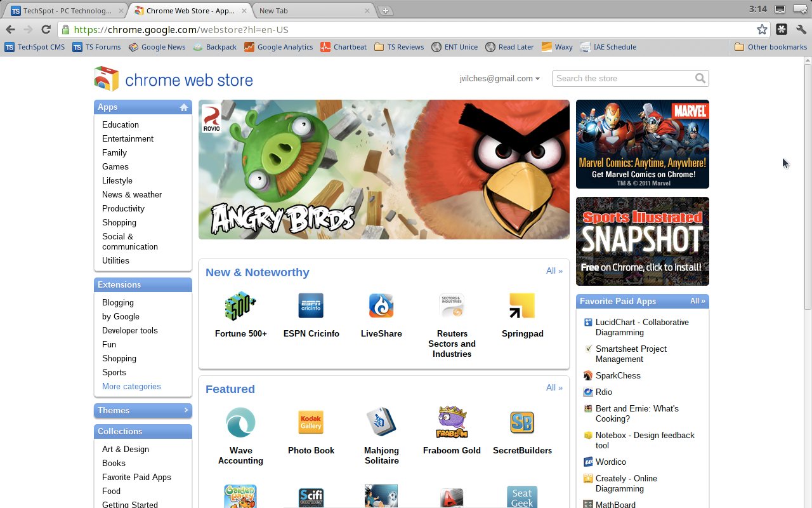Open the Developer tools extensions category
This screenshot has width=812, height=508.
click(130, 330)
